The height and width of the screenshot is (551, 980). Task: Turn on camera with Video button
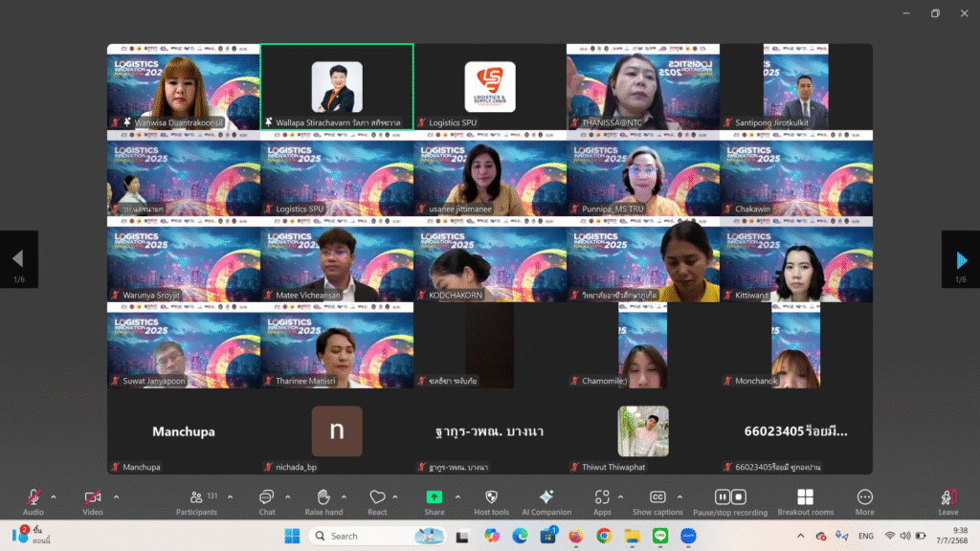click(93, 501)
